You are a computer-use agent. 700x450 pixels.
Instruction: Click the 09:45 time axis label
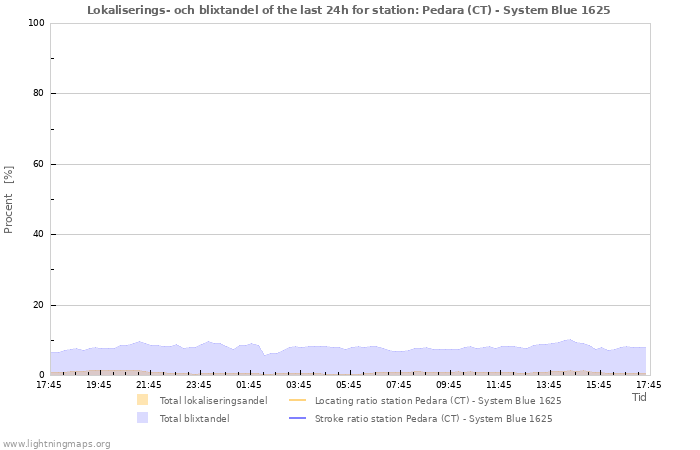pos(449,384)
